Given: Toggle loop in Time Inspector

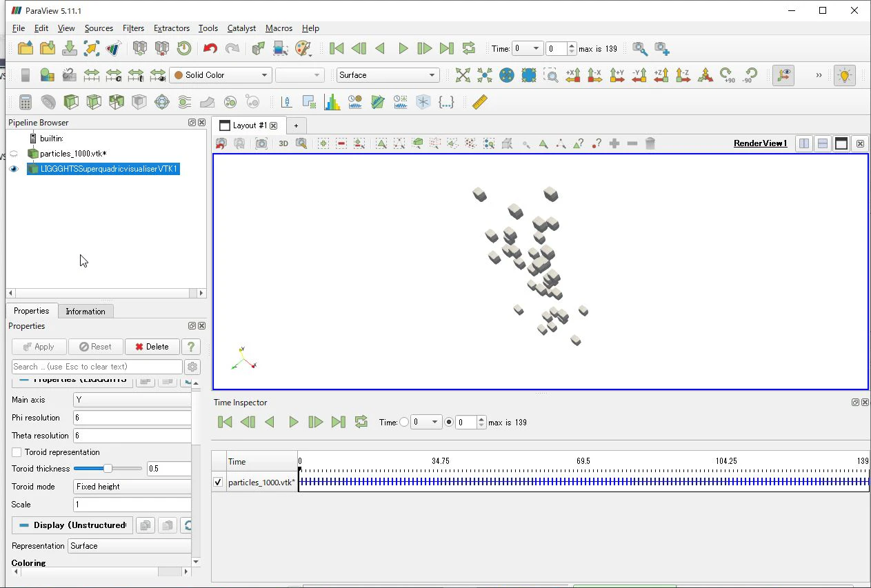Looking at the screenshot, I should coord(361,422).
